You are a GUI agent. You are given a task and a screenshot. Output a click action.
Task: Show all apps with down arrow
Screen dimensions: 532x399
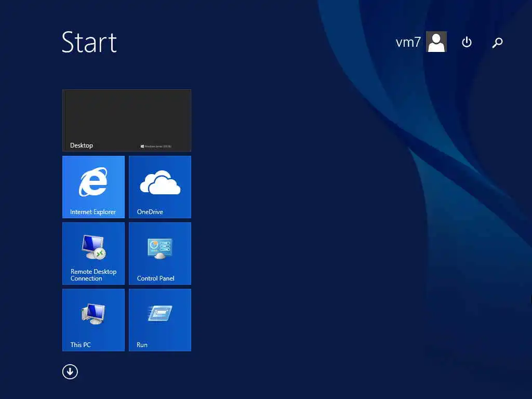click(70, 372)
